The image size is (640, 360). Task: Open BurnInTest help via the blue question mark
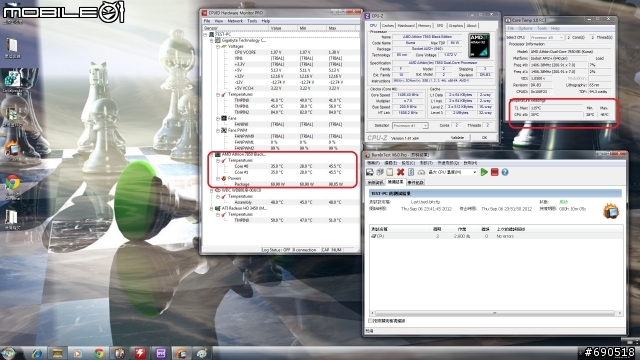point(505,172)
